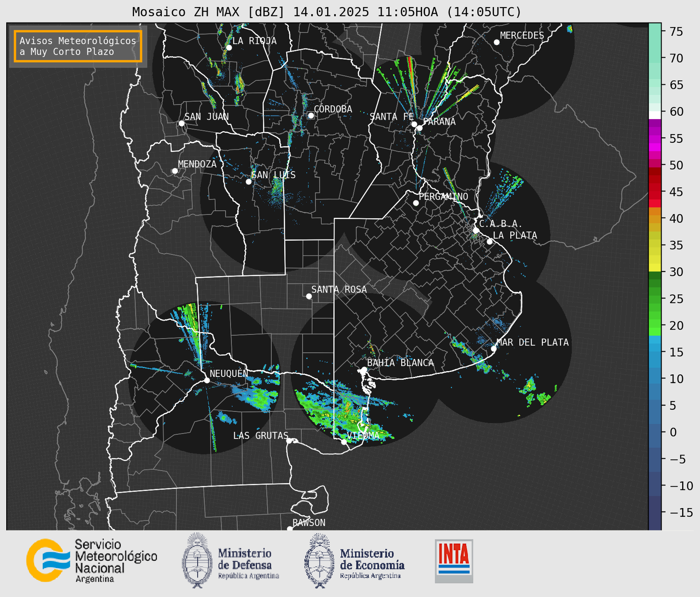This screenshot has width=700, height=597.
Task: Click the map title Mosaico ZH MAX
Action: tap(326, 12)
